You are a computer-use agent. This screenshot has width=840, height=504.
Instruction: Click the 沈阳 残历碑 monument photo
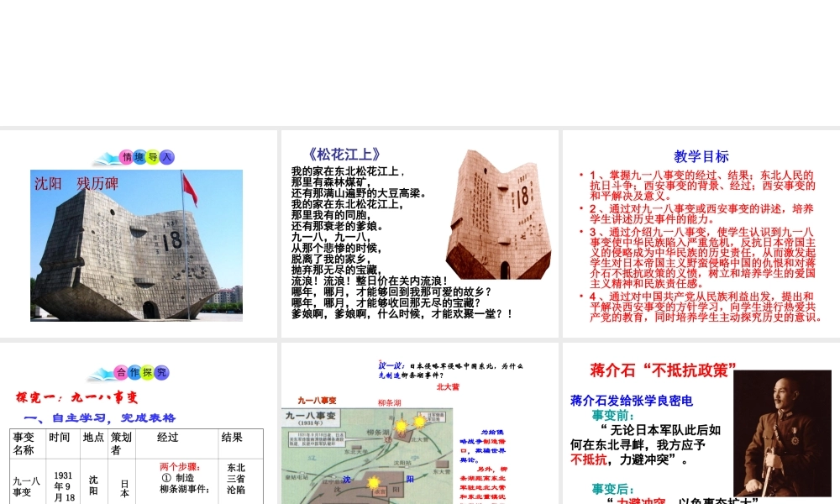coord(139,244)
